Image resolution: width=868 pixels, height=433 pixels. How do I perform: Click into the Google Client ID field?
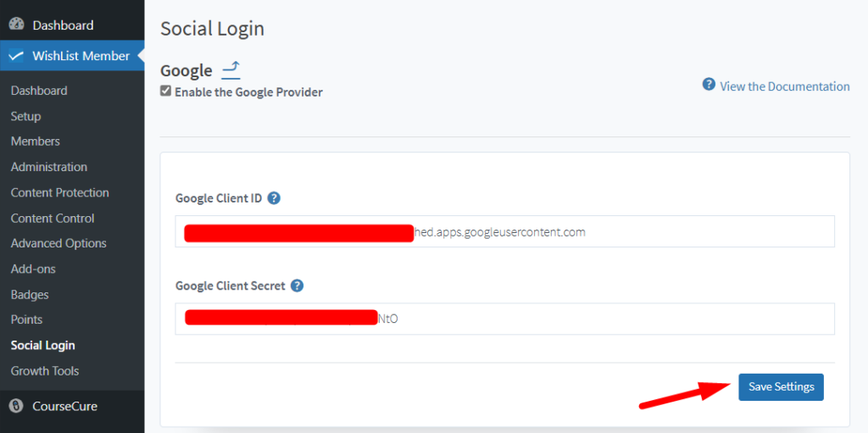click(x=504, y=231)
